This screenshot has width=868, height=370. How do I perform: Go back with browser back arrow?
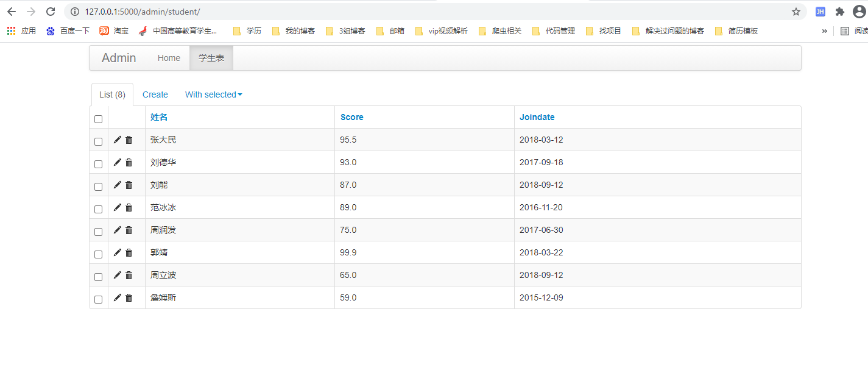pyautogui.click(x=12, y=12)
